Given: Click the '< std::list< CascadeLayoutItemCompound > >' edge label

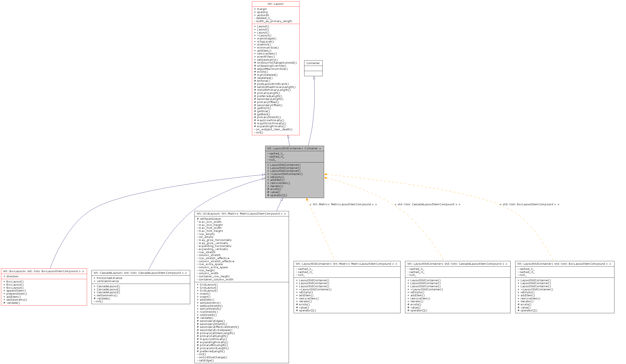Looking at the screenshot, I should pos(428,204).
